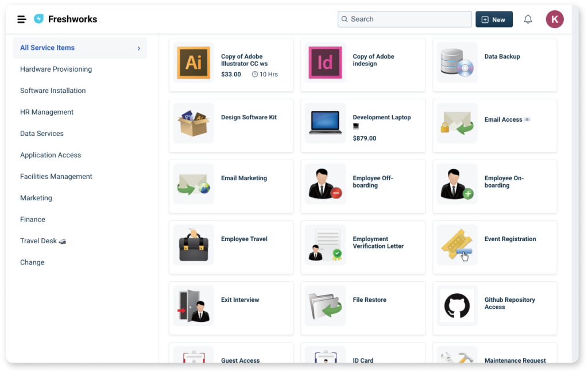Click the Employee On-boarding person icon

457,184
